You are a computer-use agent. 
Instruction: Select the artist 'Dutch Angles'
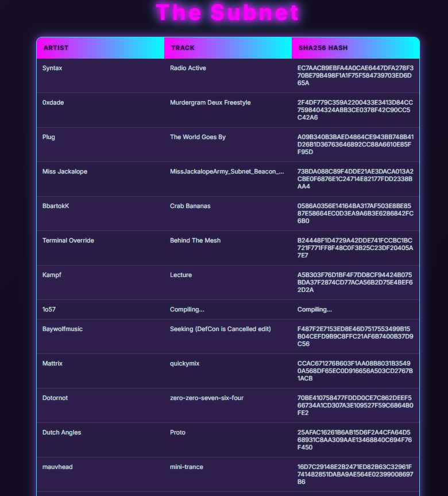[61, 432]
